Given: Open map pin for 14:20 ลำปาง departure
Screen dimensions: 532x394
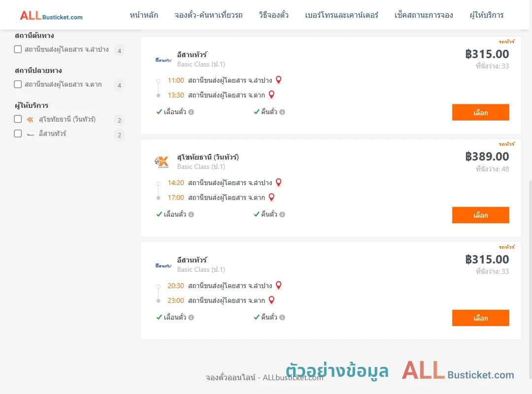Looking at the screenshot, I should (278, 182).
